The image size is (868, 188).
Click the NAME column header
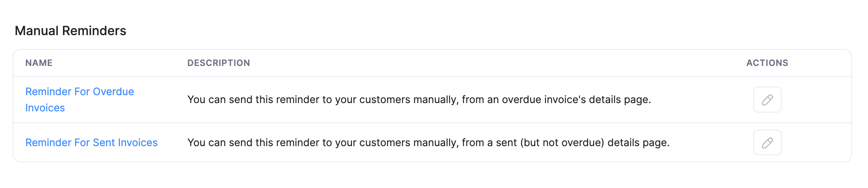tap(39, 63)
